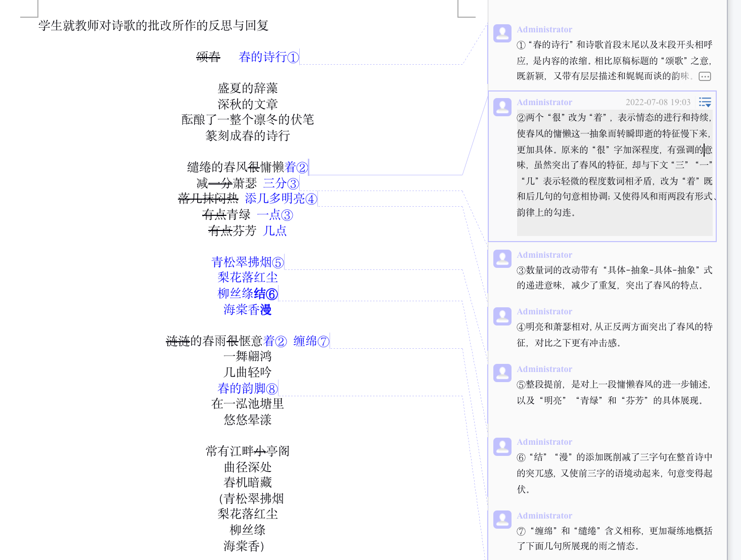Click the Administrator name above comment ⑥
741x560 pixels.
(x=544, y=442)
